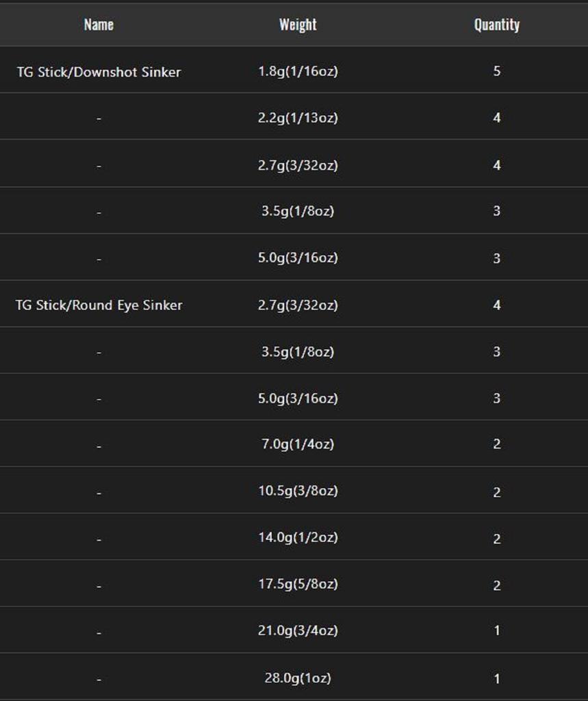Click quantity 5 in the 1.8g row

[496, 71]
